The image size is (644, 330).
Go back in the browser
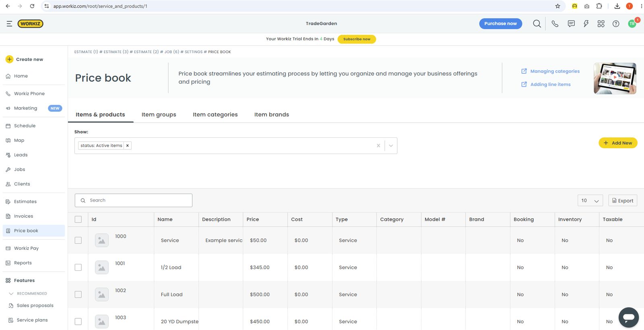click(8, 6)
